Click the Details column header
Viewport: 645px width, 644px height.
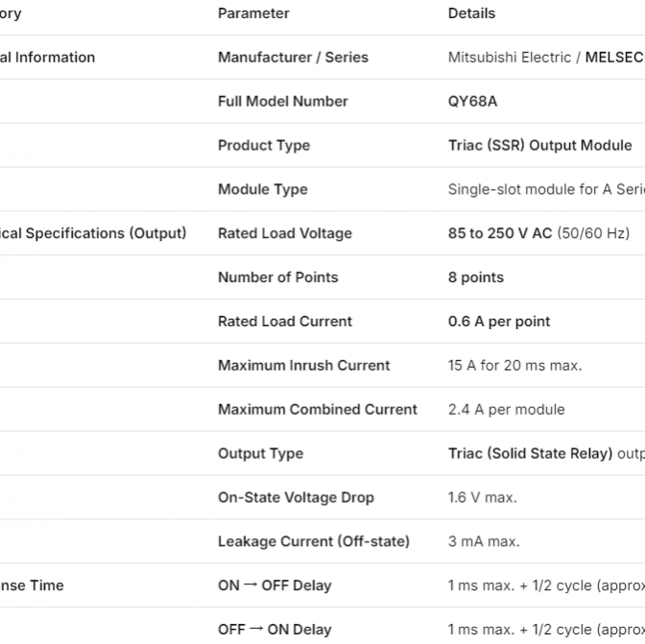coord(471,13)
